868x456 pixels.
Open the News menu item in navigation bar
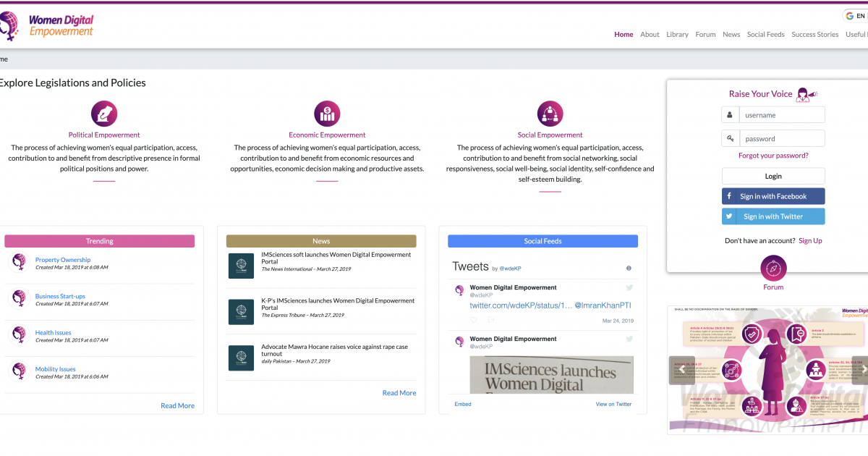pos(731,35)
